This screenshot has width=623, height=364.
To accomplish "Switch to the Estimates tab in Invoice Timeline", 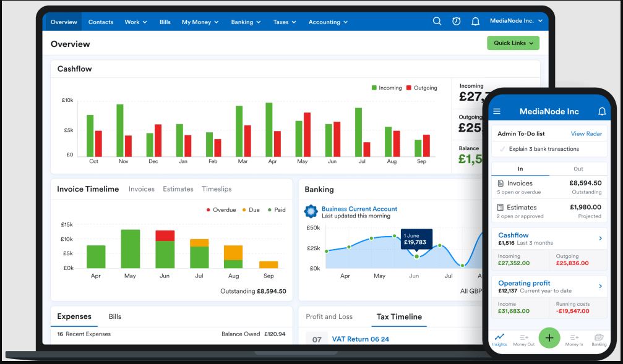I will click(178, 189).
